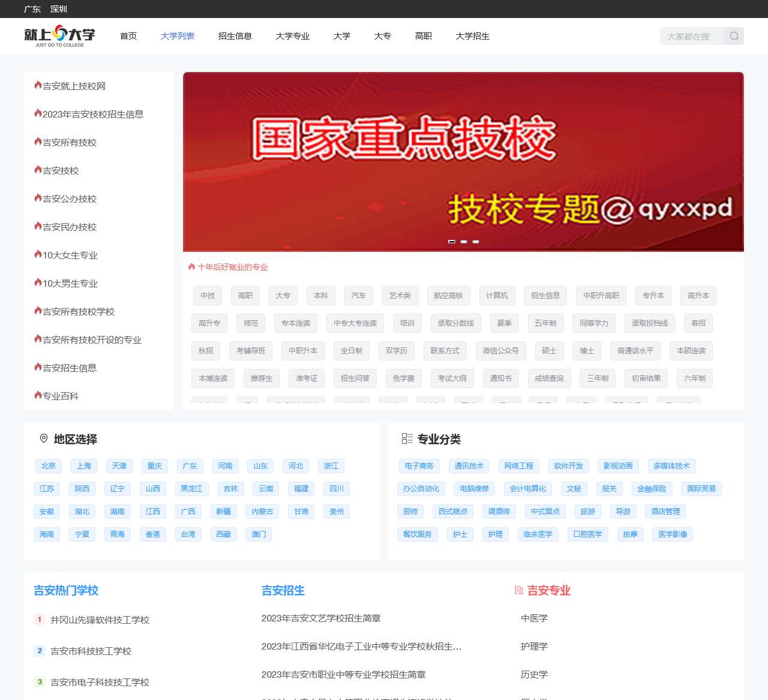Open 大学招生 navigation item

click(473, 36)
